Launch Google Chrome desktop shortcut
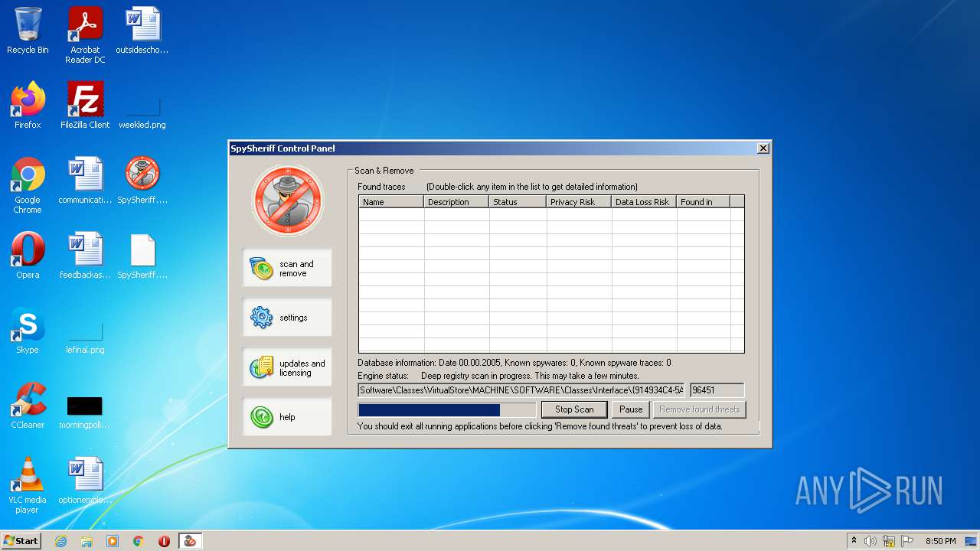 coord(28,185)
